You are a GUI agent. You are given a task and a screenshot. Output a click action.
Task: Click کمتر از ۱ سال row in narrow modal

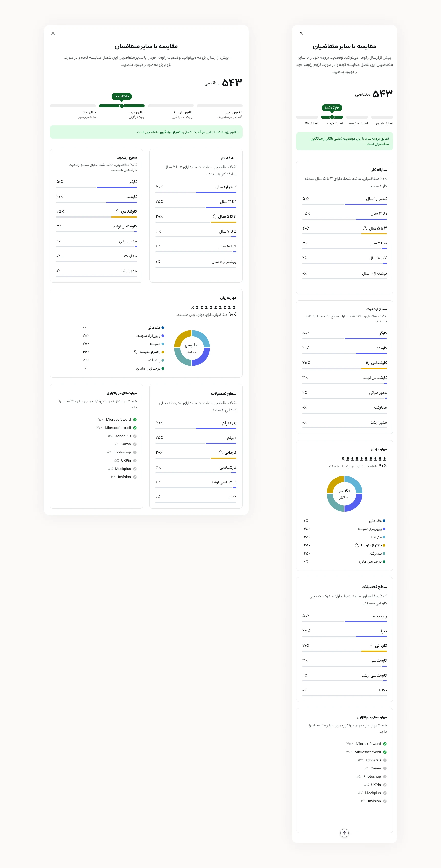coord(344,201)
